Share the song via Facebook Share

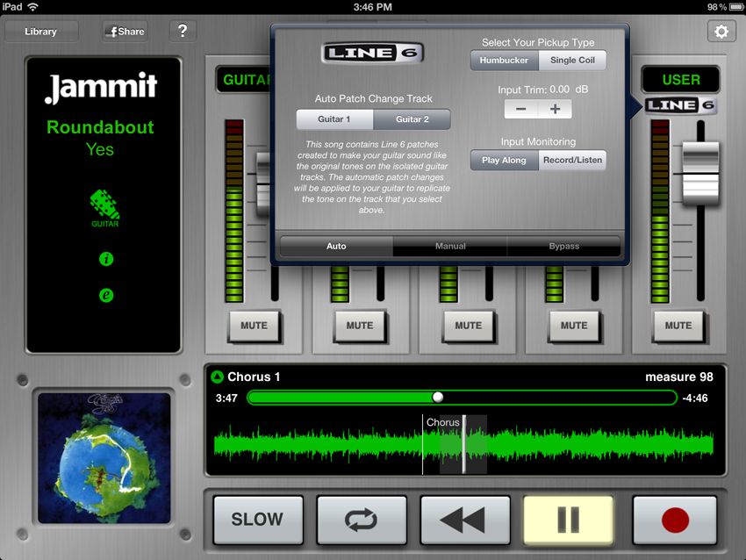click(x=126, y=32)
